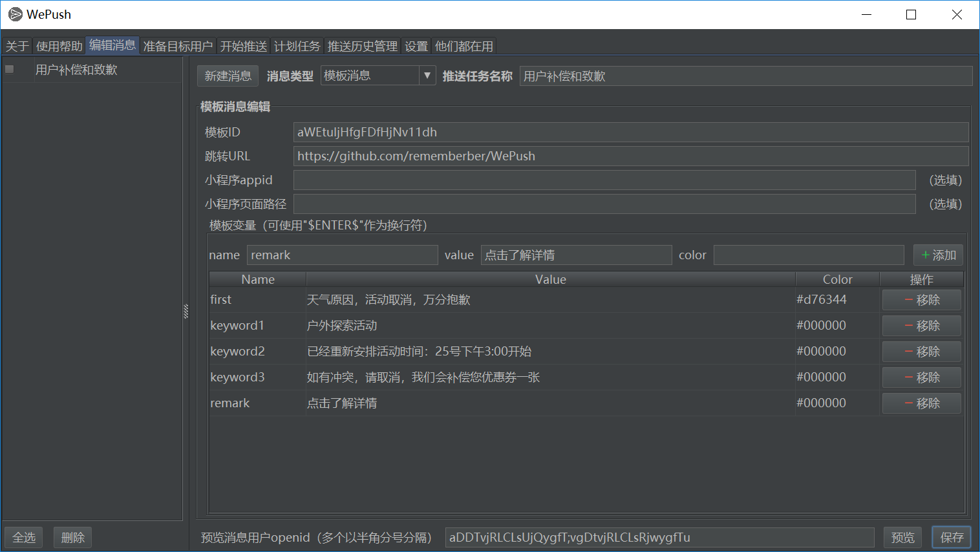Click the 小程序appid input field
980x552 pixels.
604,180
